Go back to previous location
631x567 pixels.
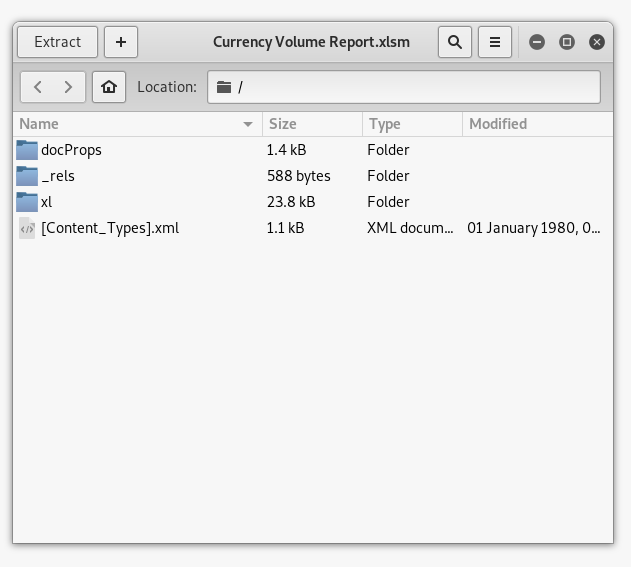(38, 87)
